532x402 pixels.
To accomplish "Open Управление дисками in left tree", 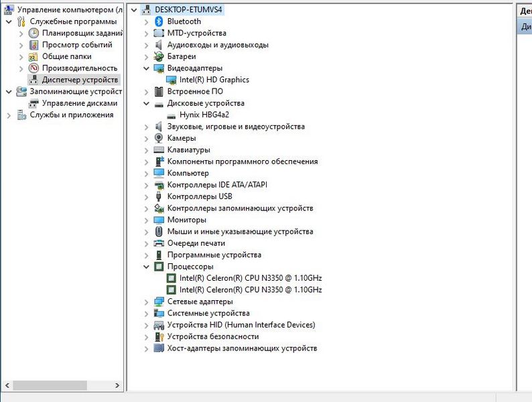I will point(79,103).
